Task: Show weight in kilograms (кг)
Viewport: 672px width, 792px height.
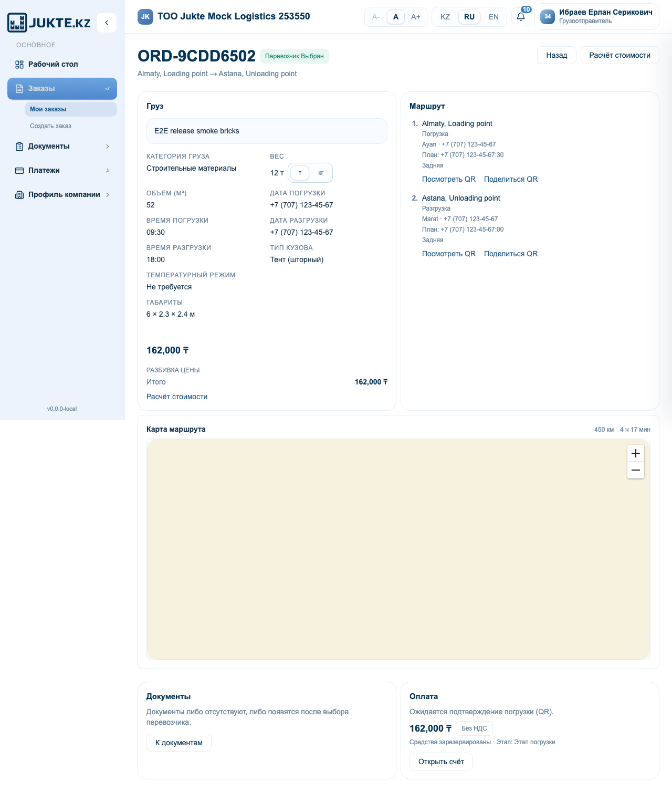Action: point(321,173)
